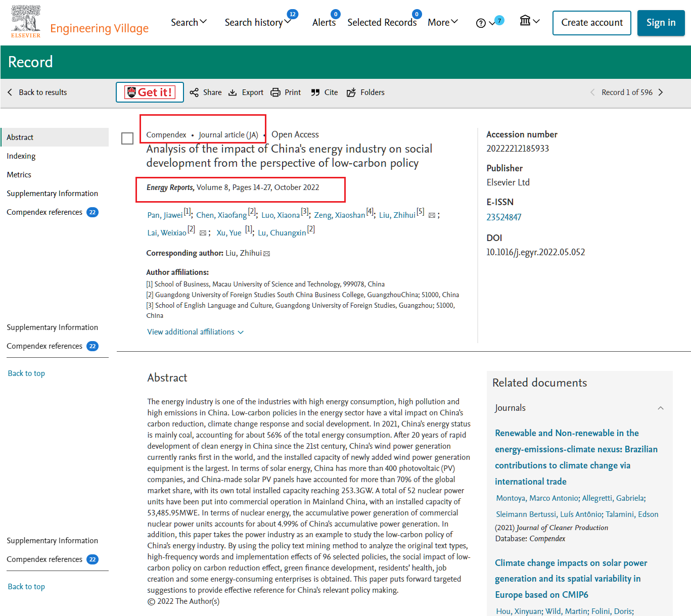Viewport: 691px width, 616px height.
Task: Select the record checkbox beside the title
Action: (x=127, y=138)
